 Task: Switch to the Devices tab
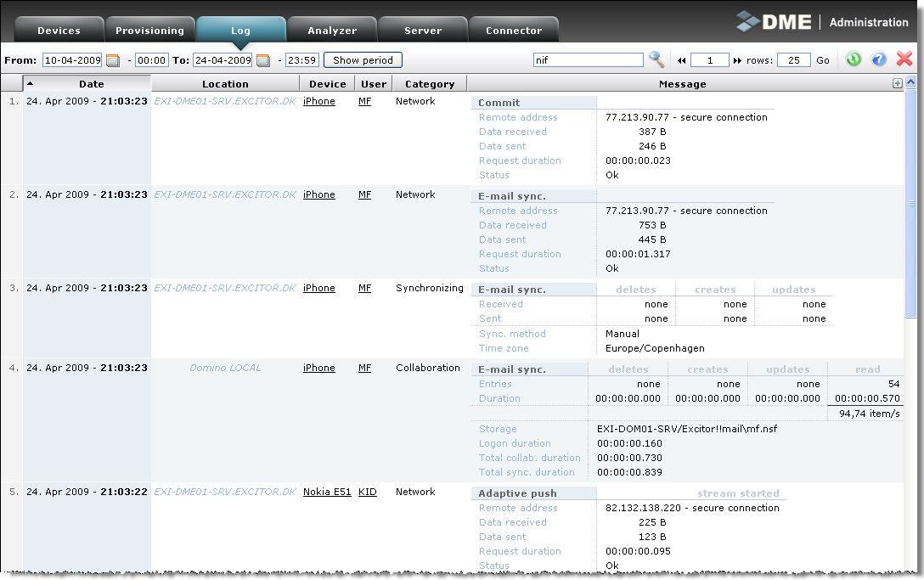59,31
